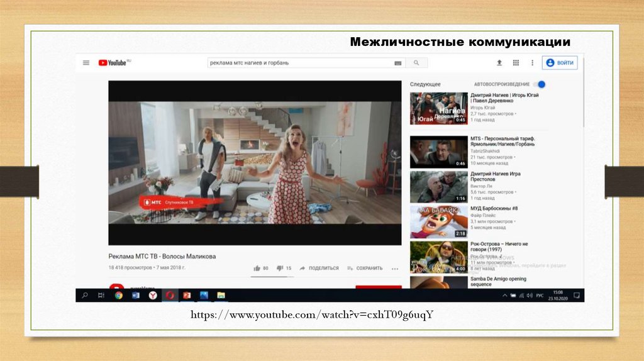Expand hidden system tray icons chevron
644x361 pixels.
pyautogui.click(x=505, y=296)
